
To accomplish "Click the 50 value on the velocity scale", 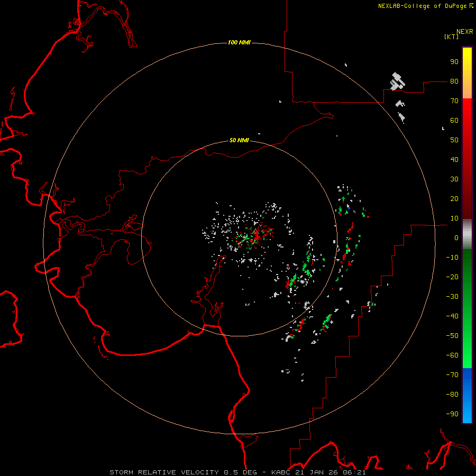I will [x=454, y=140].
